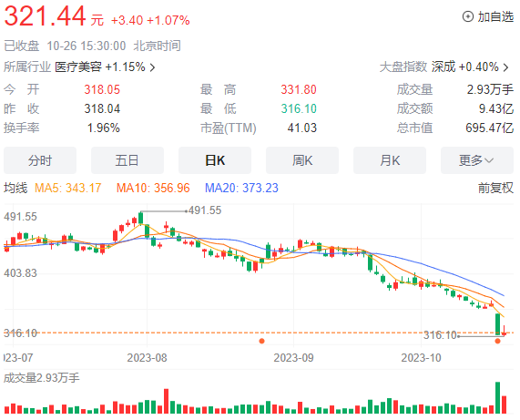Open the 更多 dropdown
The height and width of the screenshot is (420, 520).
pos(477,160)
